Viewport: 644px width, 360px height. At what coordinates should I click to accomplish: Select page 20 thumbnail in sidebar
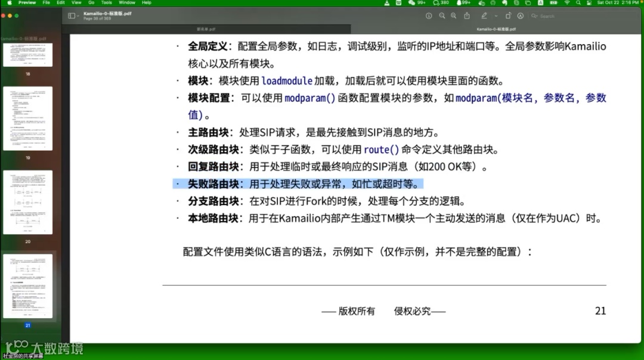(28, 203)
